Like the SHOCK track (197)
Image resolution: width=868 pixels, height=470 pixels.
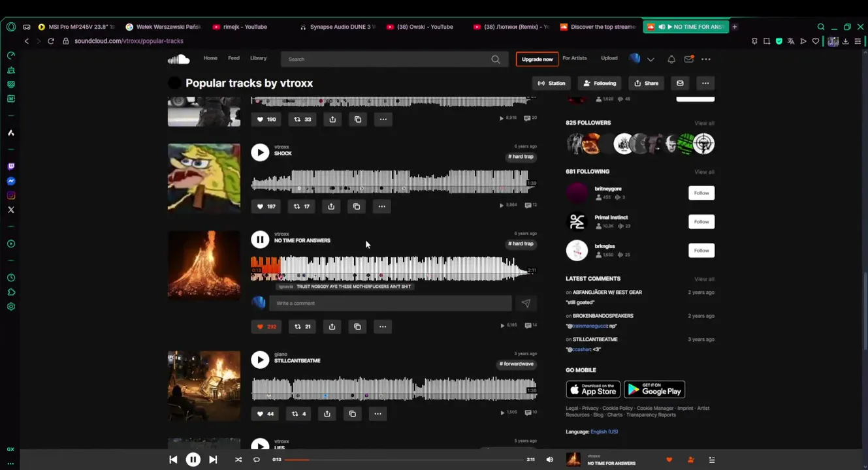point(266,206)
